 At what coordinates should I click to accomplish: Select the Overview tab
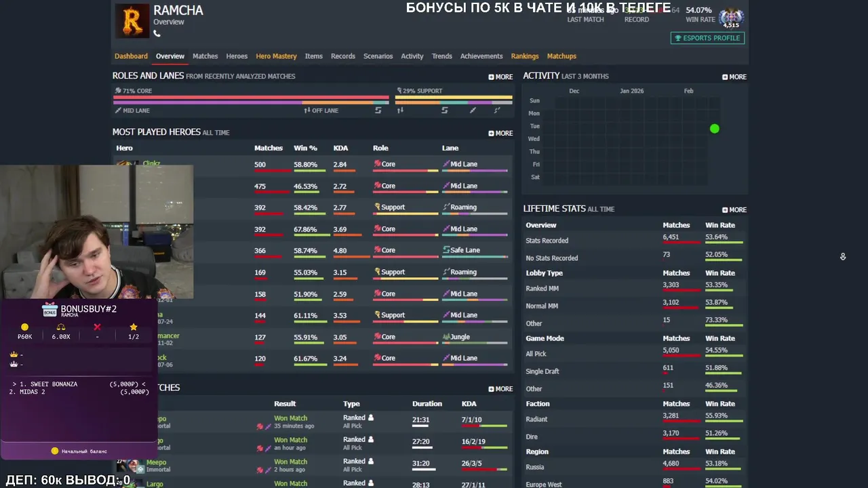(x=170, y=56)
